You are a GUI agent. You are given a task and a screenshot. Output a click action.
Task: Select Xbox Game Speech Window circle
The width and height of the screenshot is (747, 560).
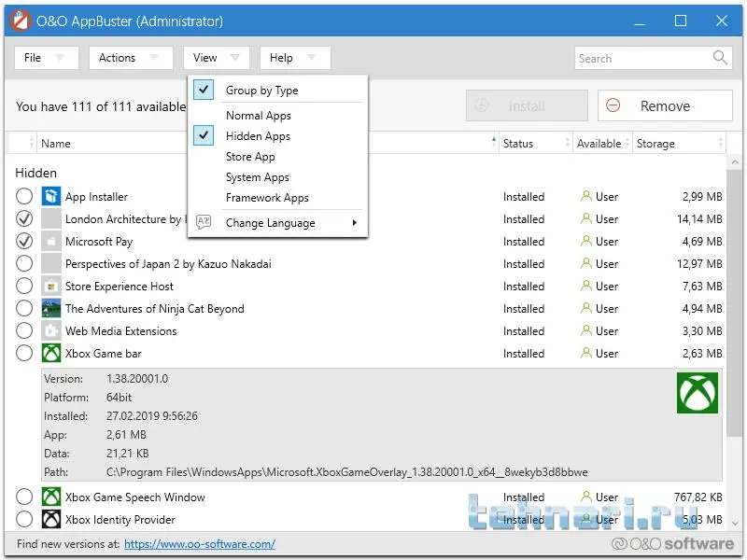24,497
